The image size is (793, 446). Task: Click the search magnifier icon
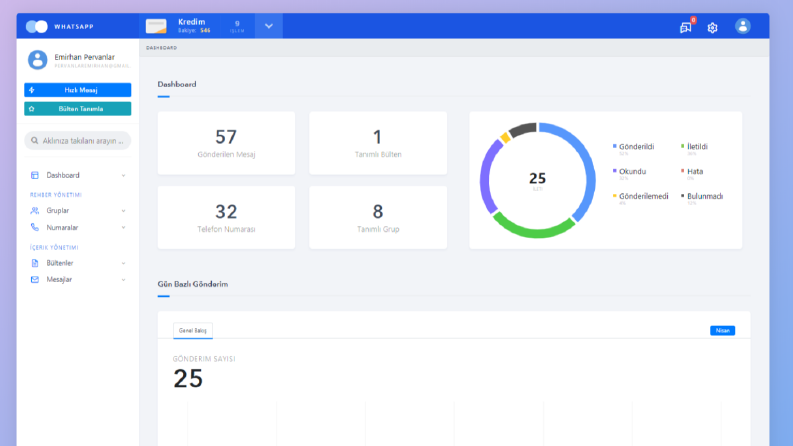click(x=34, y=141)
